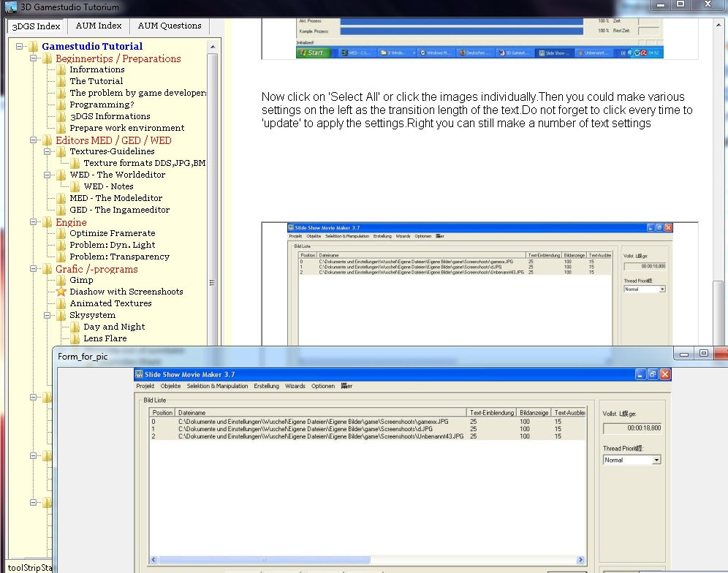728x573 pixels.
Task: Collapse the Editors MED / GED / WED branch
Action: [33, 140]
